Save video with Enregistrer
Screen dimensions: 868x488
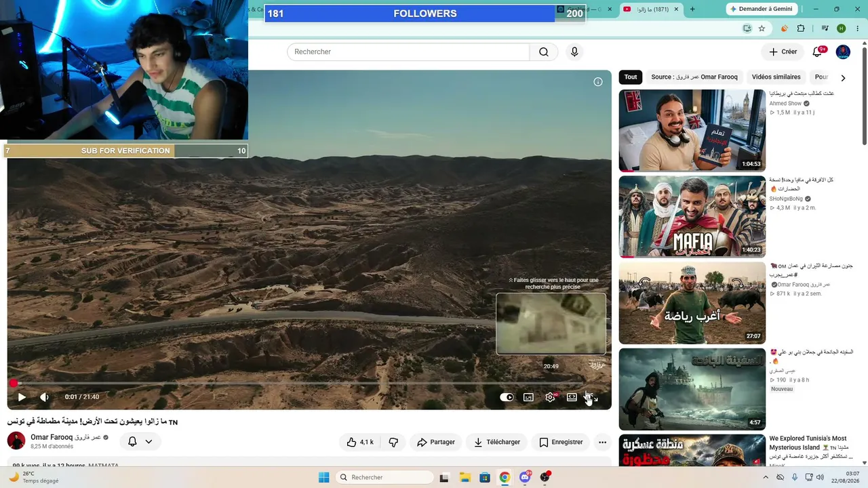coord(561,442)
